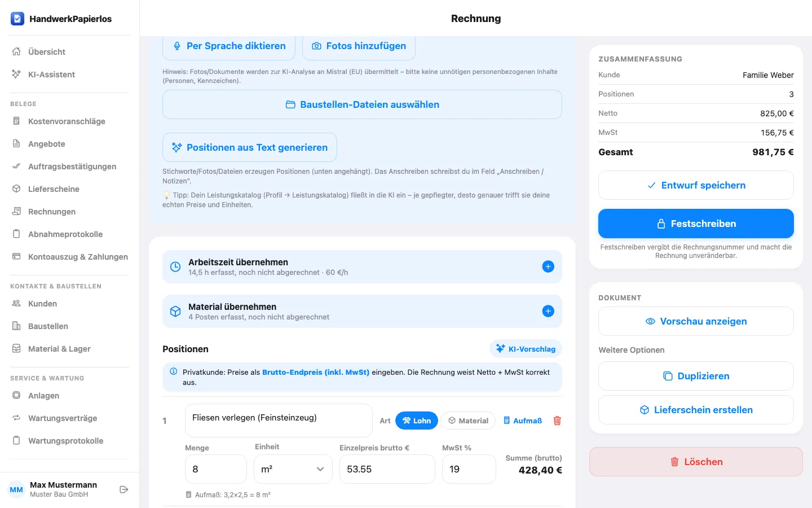Open the Einheit m² dropdown

point(293,469)
